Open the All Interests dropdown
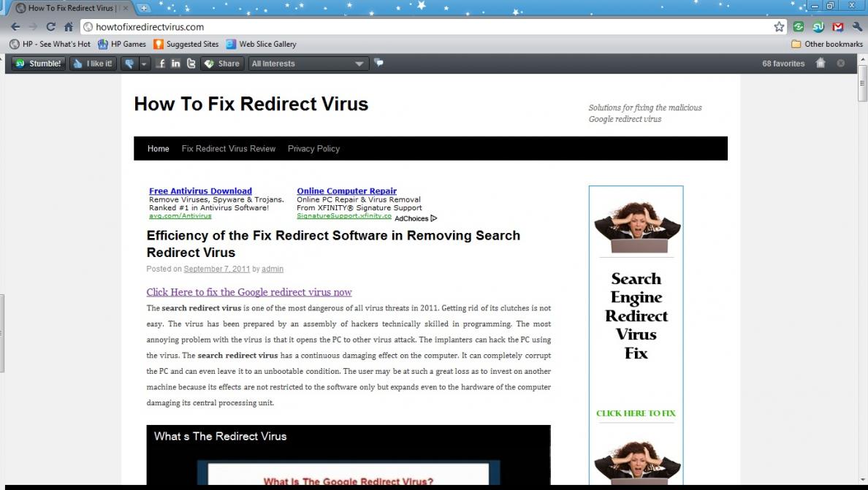 tap(308, 64)
